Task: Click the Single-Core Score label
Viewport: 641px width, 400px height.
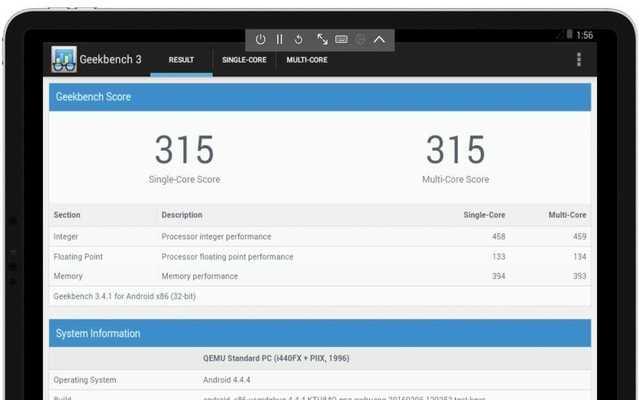Action: (x=184, y=179)
